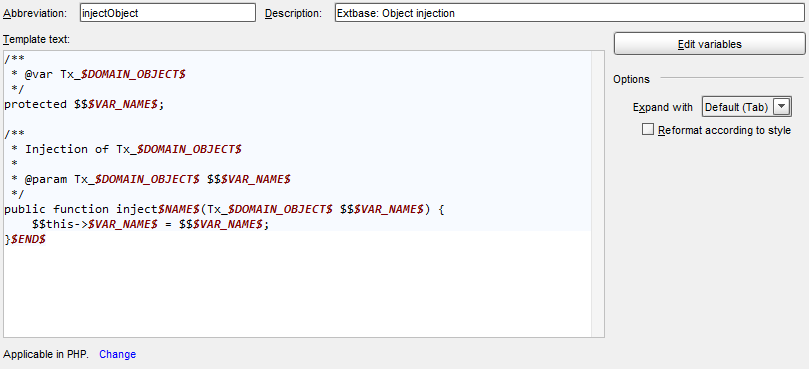Click the 'Applicable in PHP.' text
This screenshot has width=809, height=369.
click(46, 354)
